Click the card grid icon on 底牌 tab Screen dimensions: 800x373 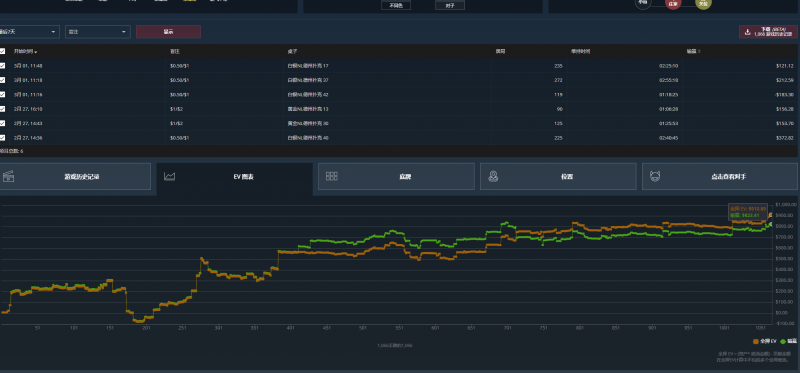tap(332, 177)
